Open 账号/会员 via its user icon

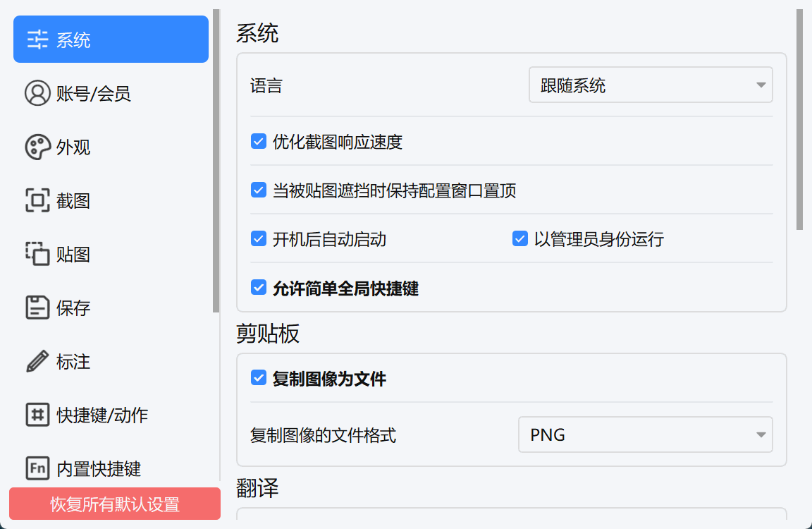[x=37, y=93]
